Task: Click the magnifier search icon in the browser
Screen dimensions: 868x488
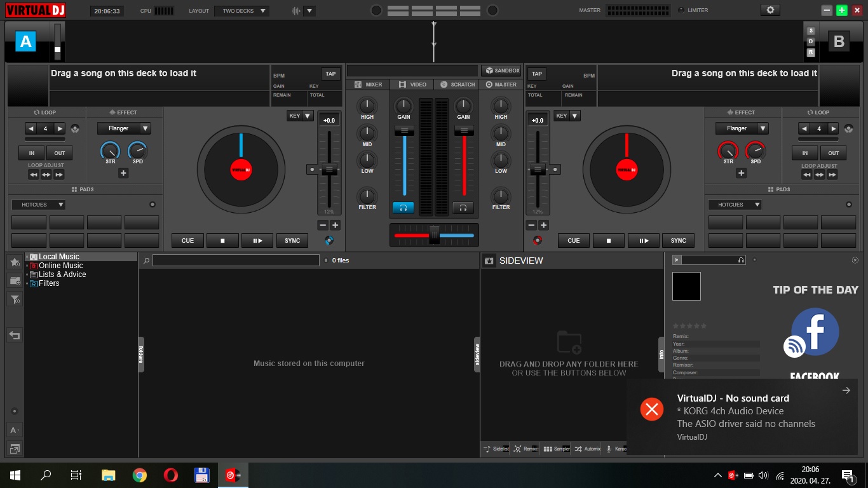Action: 146,261
